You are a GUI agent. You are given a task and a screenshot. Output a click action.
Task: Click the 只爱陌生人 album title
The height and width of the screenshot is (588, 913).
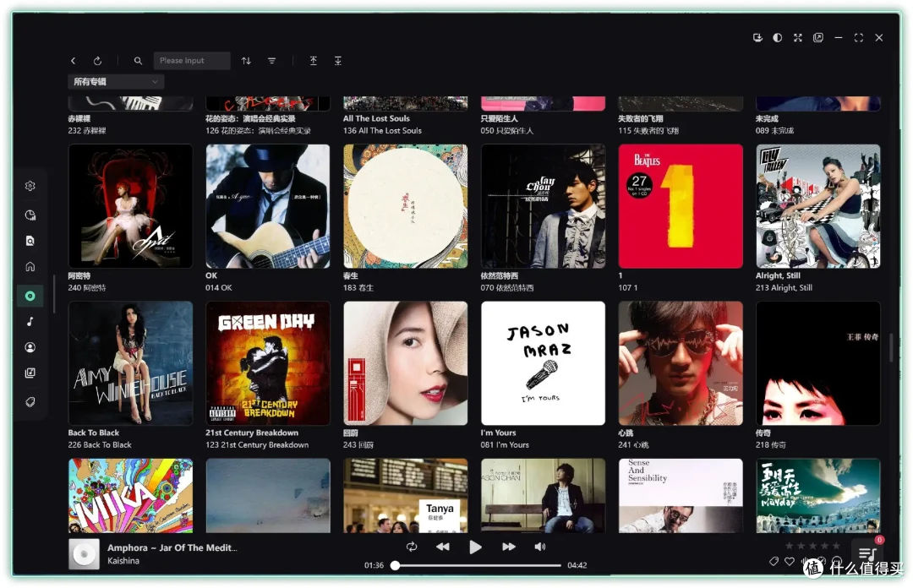pos(499,118)
